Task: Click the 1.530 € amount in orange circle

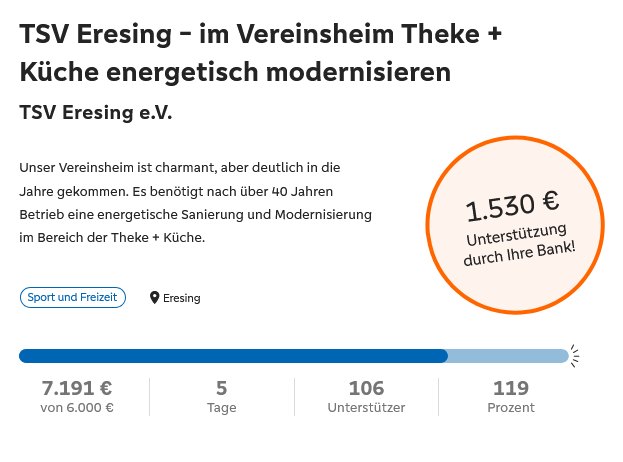Action: [511, 206]
